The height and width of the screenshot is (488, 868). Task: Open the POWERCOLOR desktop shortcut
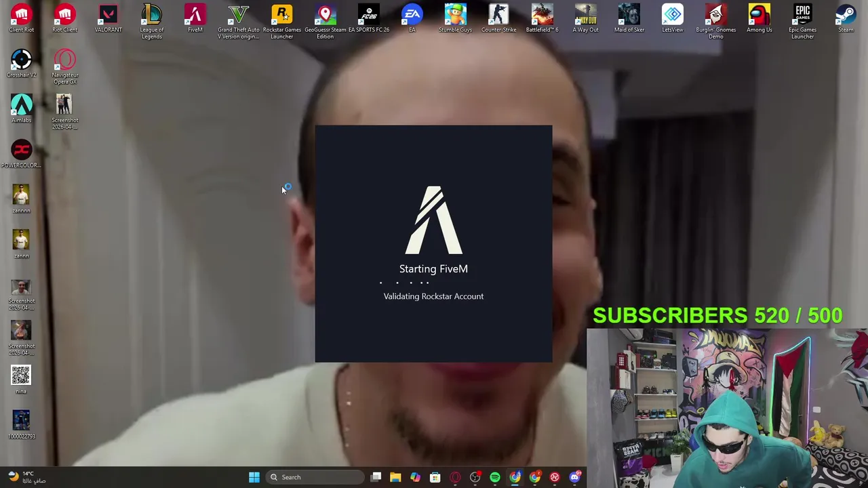[x=21, y=154]
